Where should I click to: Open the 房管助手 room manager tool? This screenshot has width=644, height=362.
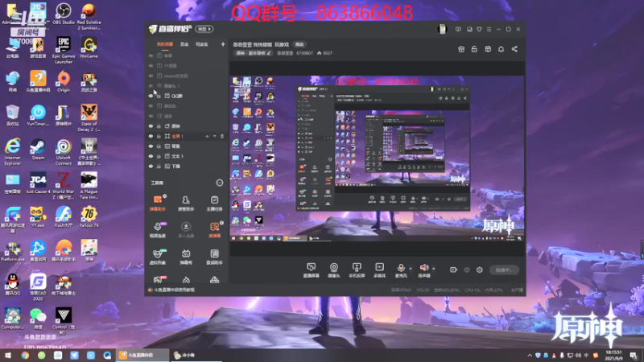186,203
